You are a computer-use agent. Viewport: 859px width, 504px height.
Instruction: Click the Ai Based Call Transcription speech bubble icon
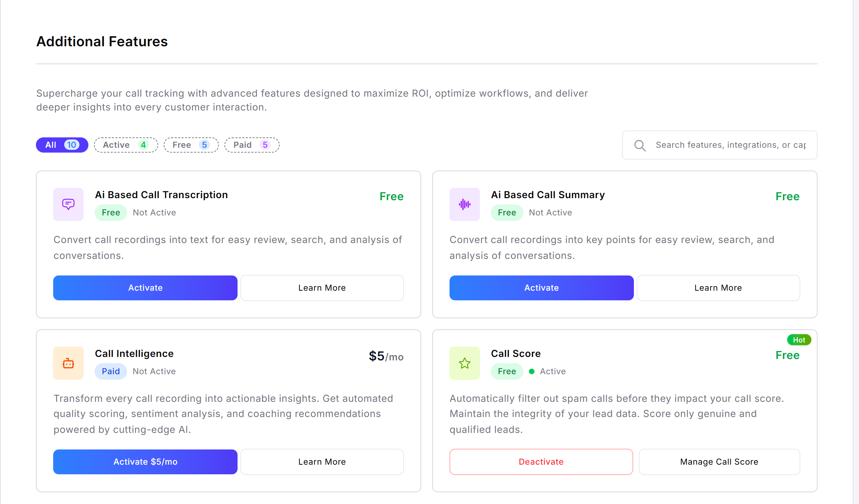(68, 204)
